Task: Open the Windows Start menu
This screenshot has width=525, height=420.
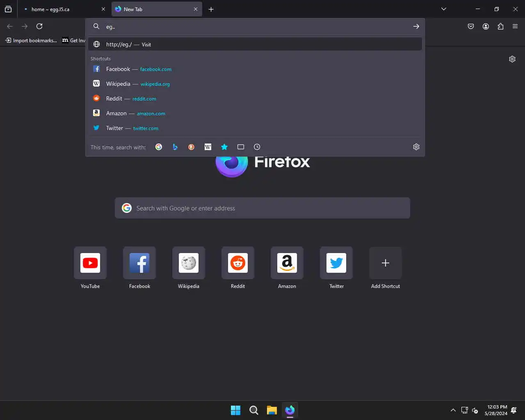Action: (236, 410)
